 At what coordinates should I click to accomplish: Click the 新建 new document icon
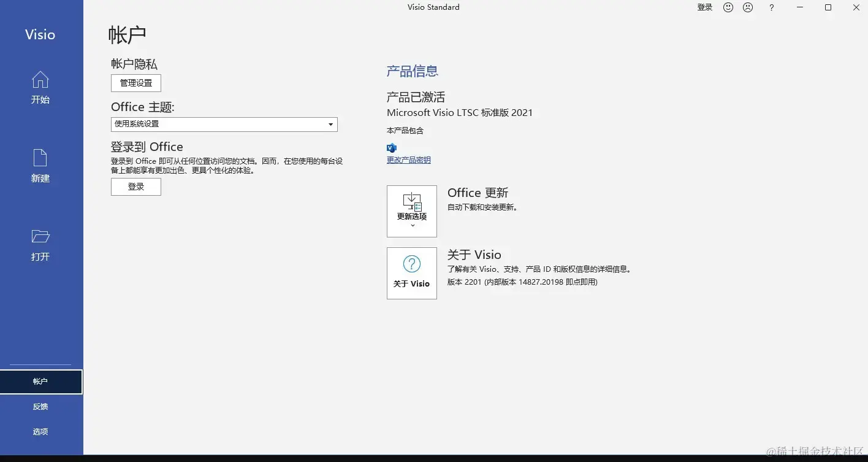[x=40, y=158]
